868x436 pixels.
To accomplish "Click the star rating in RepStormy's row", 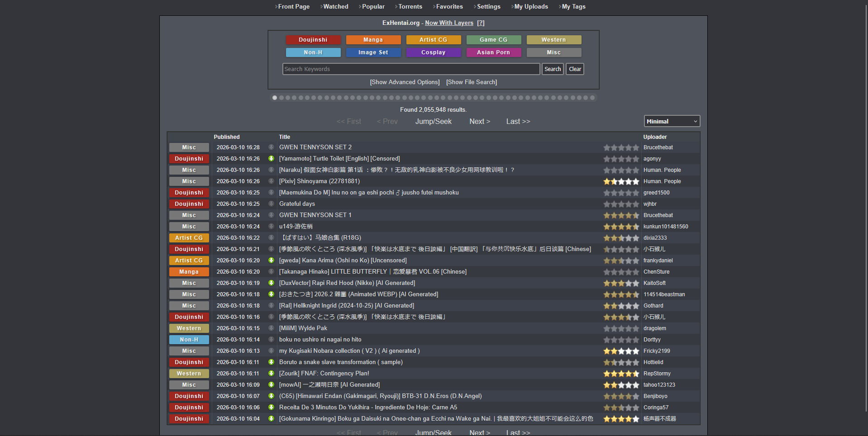I will point(621,374).
